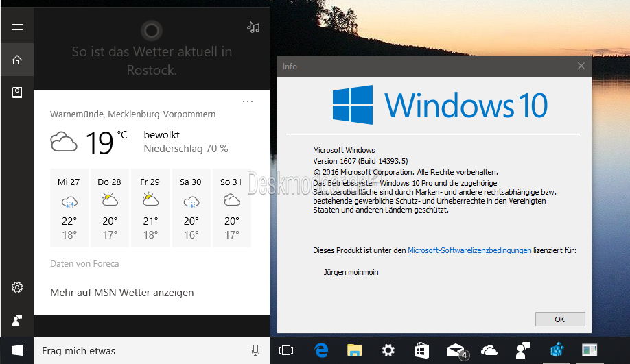The height and width of the screenshot is (364, 630).
Task: Open Settings gear in taskbar
Action: click(x=388, y=350)
